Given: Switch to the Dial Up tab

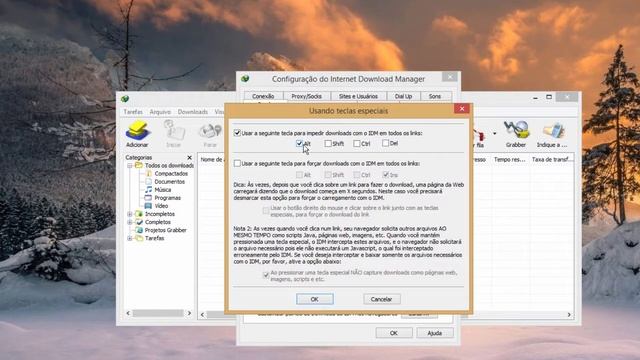Looking at the screenshot, I should (403, 96).
